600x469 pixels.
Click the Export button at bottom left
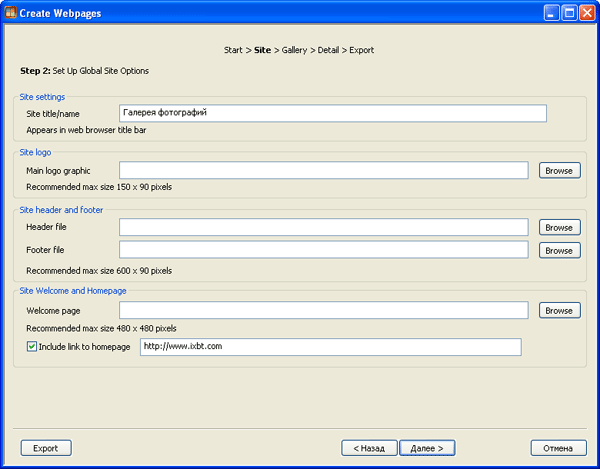coord(46,448)
